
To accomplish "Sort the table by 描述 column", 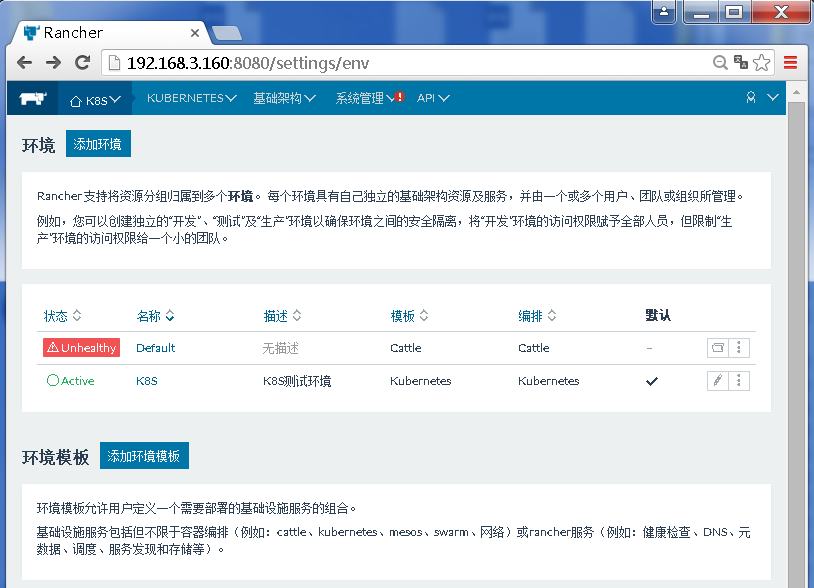I will point(282,316).
